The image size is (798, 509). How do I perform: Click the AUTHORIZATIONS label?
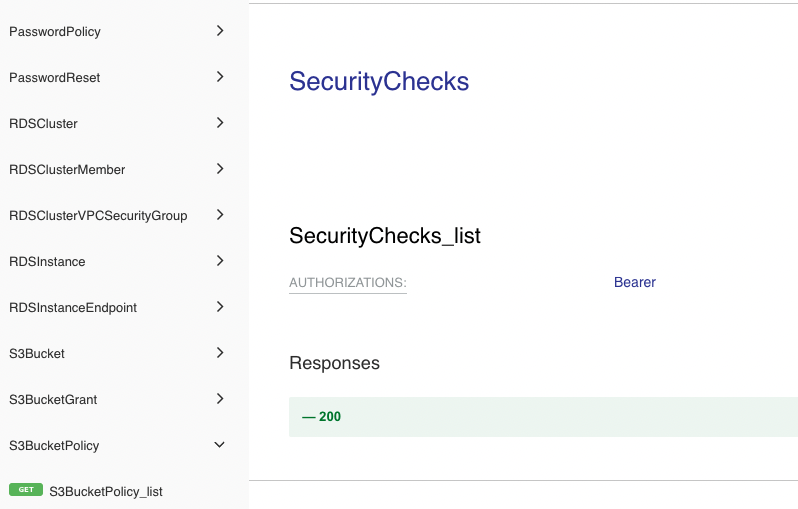(348, 283)
